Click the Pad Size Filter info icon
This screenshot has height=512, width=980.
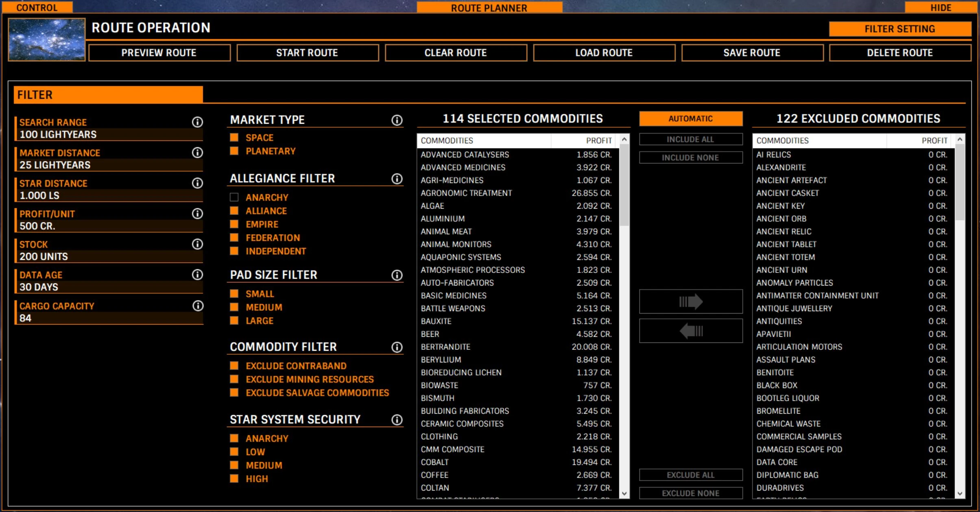pyautogui.click(x=397, y=275)
